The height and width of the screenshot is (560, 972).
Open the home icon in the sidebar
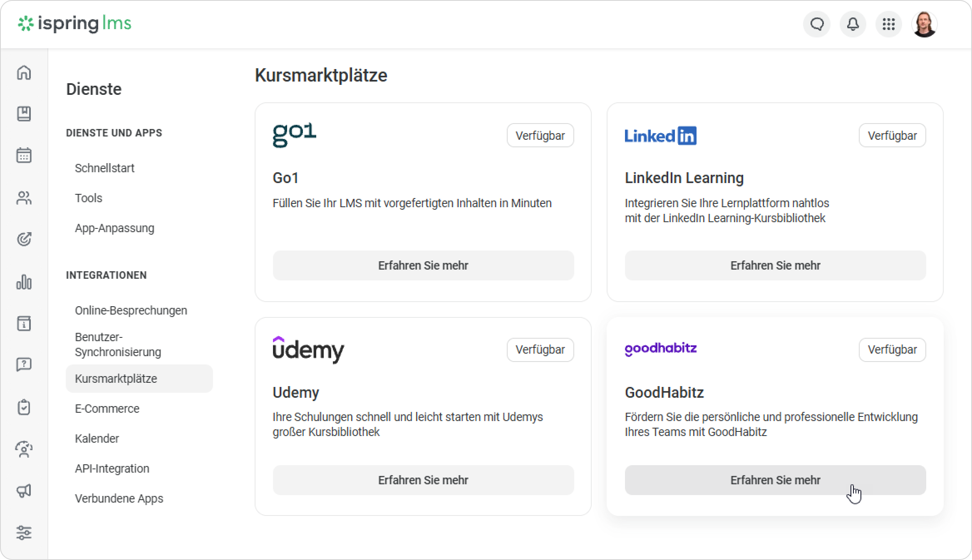[x=24, y=72]
